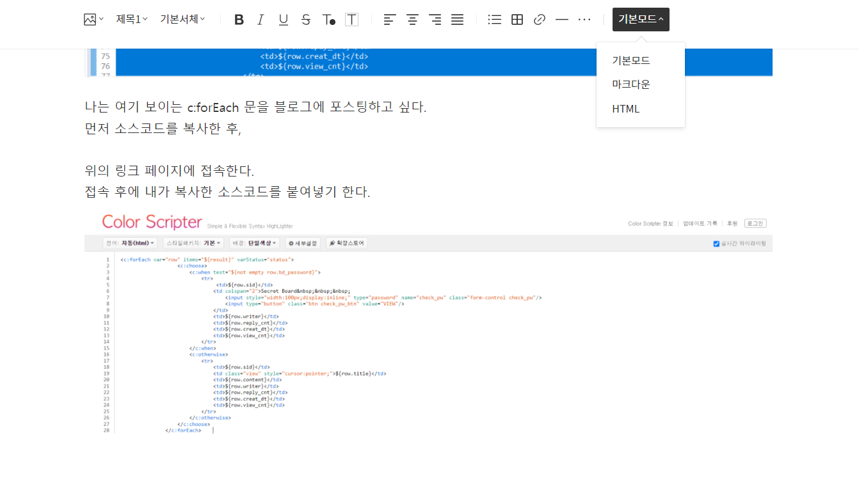This screenshot has height=504, width=859.
Task: Toggle bold formatting
Action: tap(239, 20)
